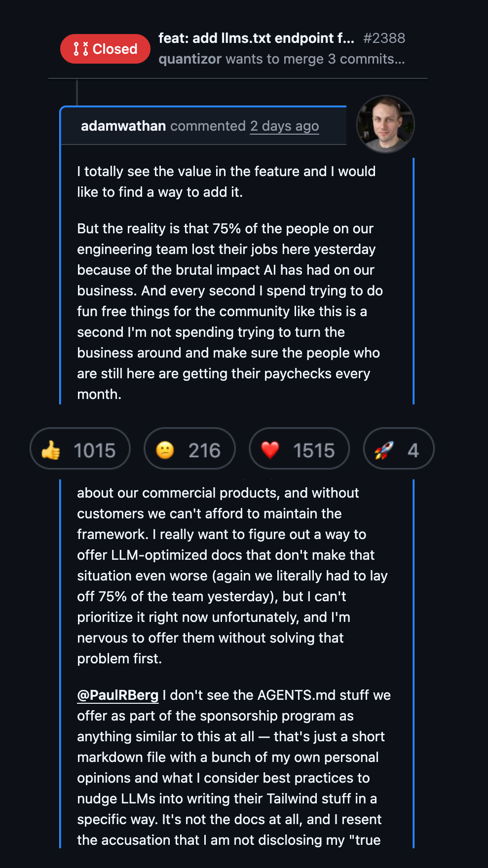488x868 pixels.
Task: Toggle the reaction count showing 4
Action: pyautogui.click(x=413, y=450)
